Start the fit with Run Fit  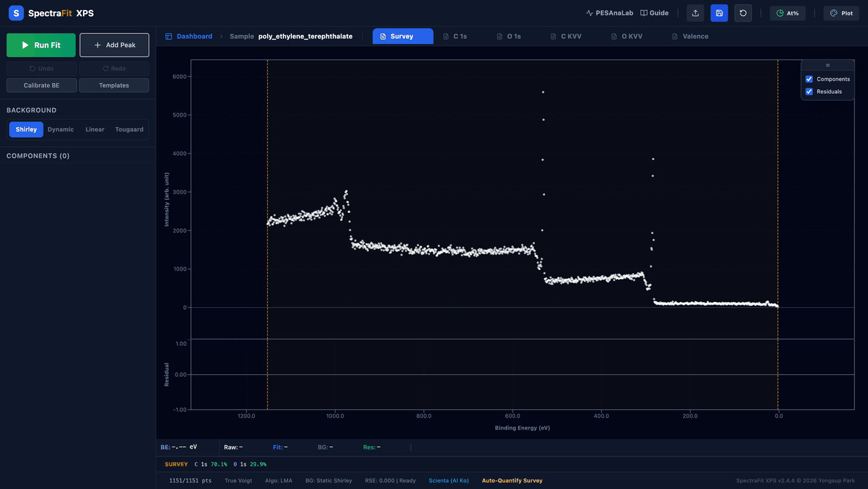click(41, 45)
